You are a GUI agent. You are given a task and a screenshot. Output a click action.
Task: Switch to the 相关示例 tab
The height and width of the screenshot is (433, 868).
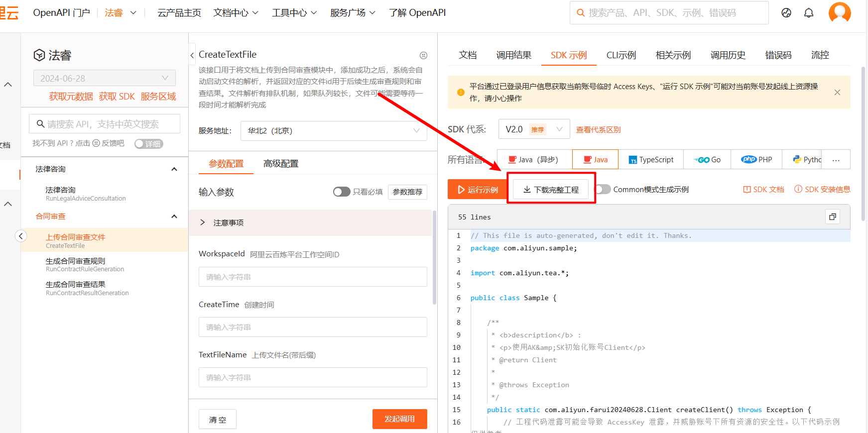tap(673, 55)
